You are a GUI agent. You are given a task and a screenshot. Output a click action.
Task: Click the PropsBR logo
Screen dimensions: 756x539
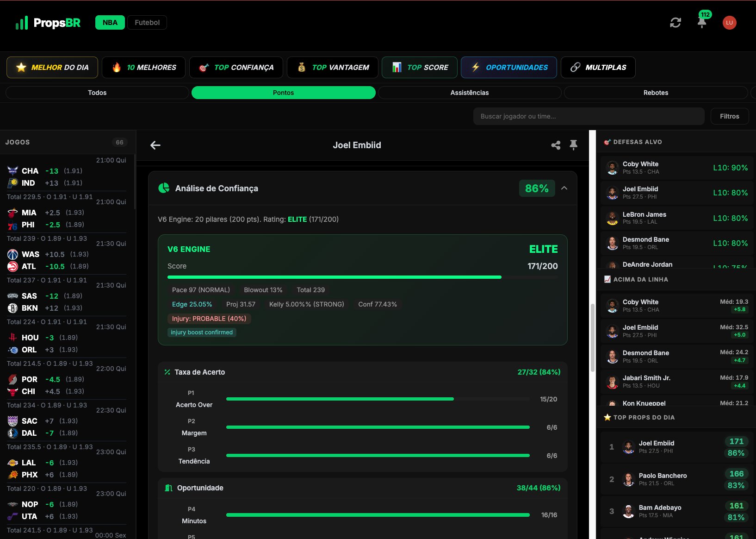pyautogui.click(x=48, y=23)
